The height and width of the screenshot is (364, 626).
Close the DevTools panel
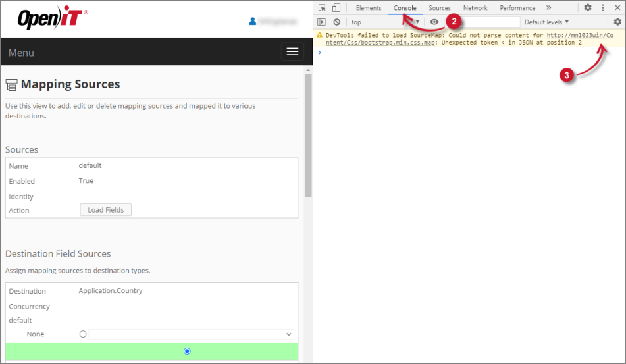point(617,8)
